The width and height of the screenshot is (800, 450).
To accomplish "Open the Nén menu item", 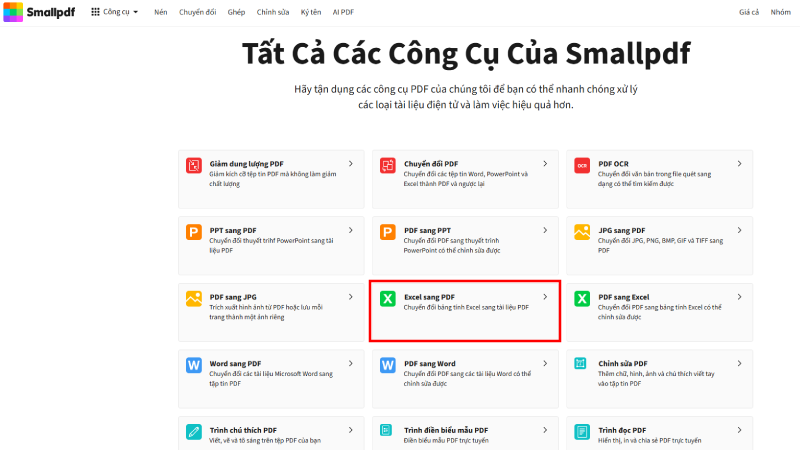I will coord(161,12).
